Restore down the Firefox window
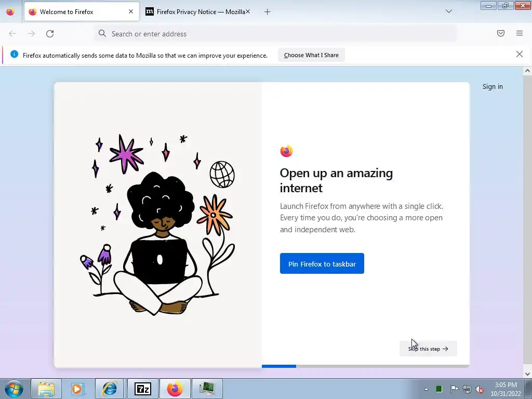532x399 pixels. pos(506,5)
